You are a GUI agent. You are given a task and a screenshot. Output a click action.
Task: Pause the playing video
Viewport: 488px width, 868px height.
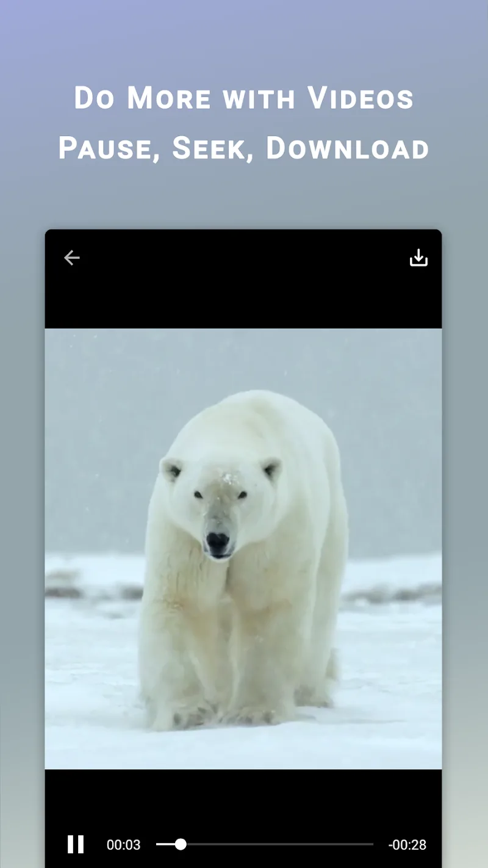(x=76, y=844)
